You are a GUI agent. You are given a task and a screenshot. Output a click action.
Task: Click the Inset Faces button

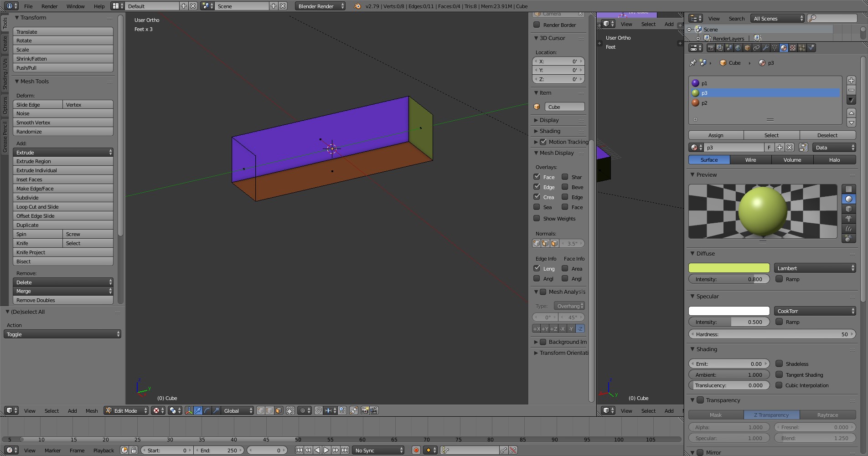coord(63,179)
